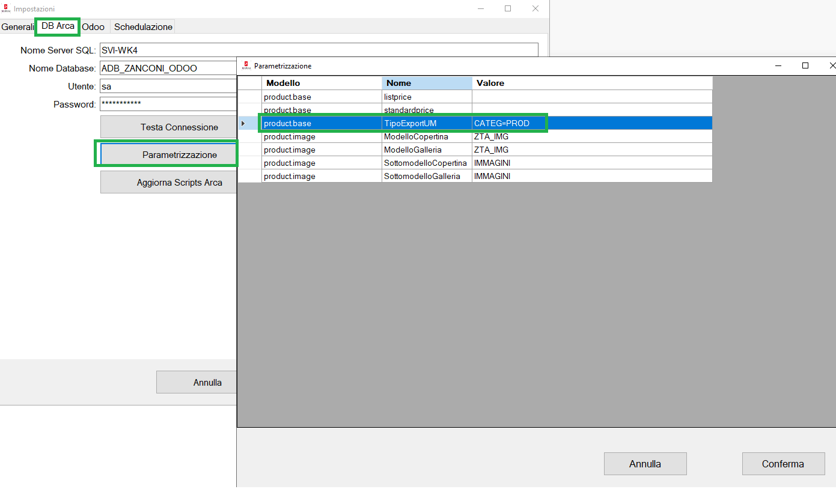
Task: Open the Schedulazione tab
Action: point(143,27)
